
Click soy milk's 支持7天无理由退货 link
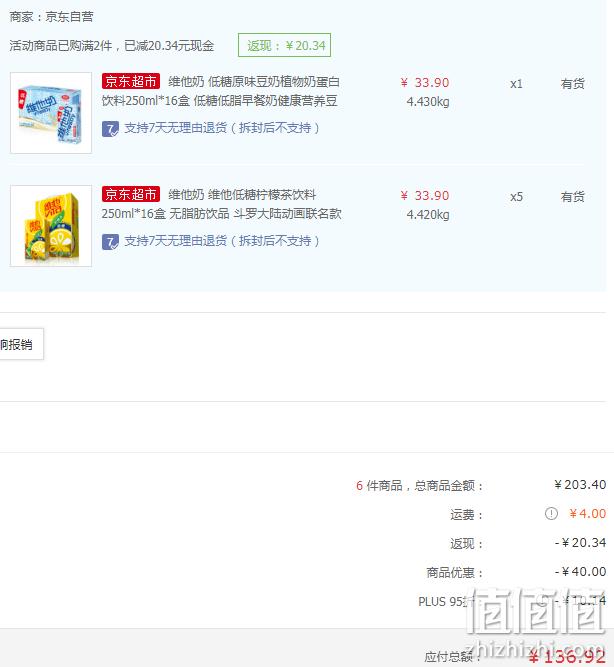[x=222, y=128]
